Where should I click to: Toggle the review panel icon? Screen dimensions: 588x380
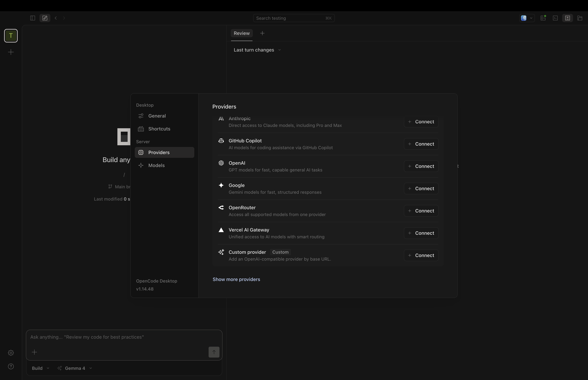click(568, 18)
